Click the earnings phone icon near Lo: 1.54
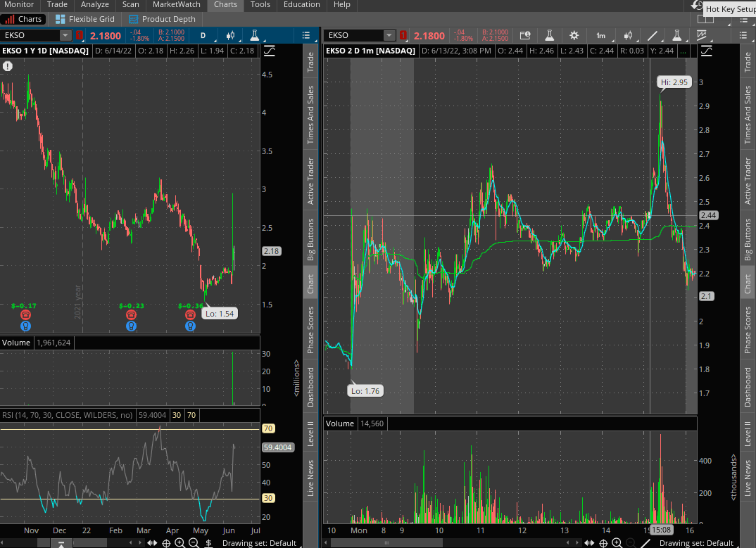 coord(190,316)
